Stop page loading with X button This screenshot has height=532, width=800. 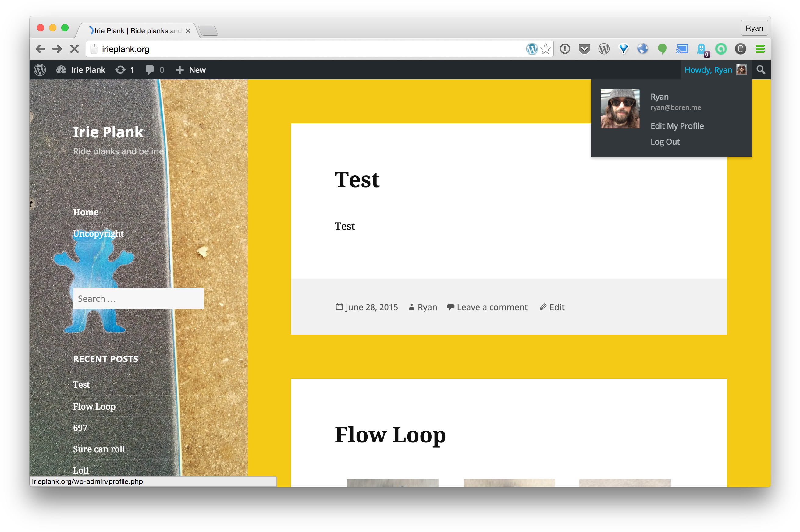pyautogui.click(x=74, y=49)
